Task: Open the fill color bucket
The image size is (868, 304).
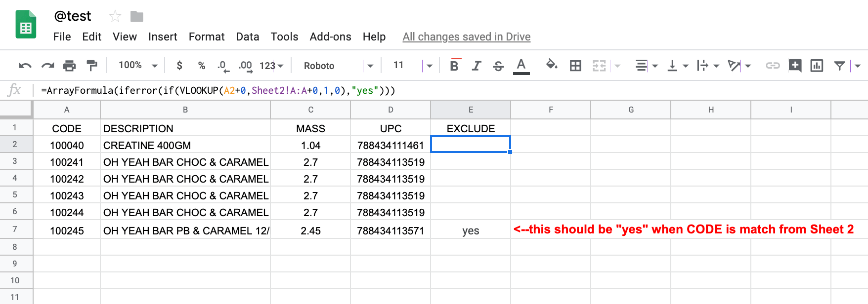Action: (x=551, y=65)
